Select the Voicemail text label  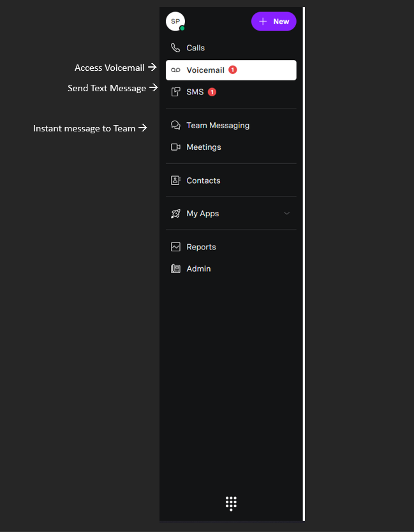coord(205,70)
